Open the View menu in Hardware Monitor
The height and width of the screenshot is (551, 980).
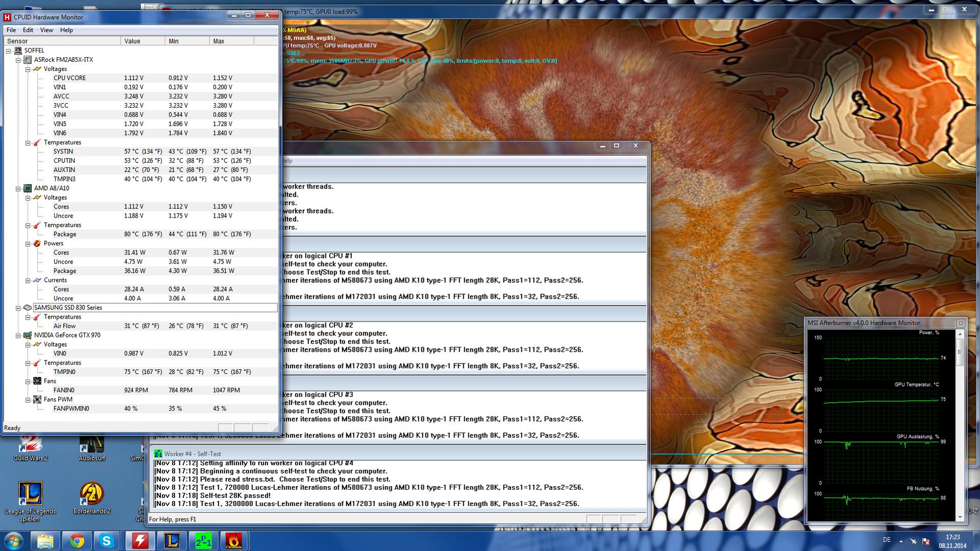click(x=46, y=30)
